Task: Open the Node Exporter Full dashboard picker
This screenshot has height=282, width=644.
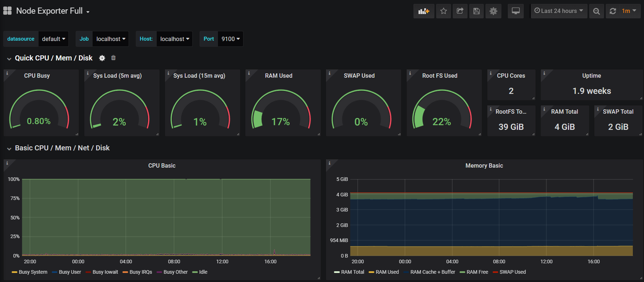Action: click(x=53, y=11)
